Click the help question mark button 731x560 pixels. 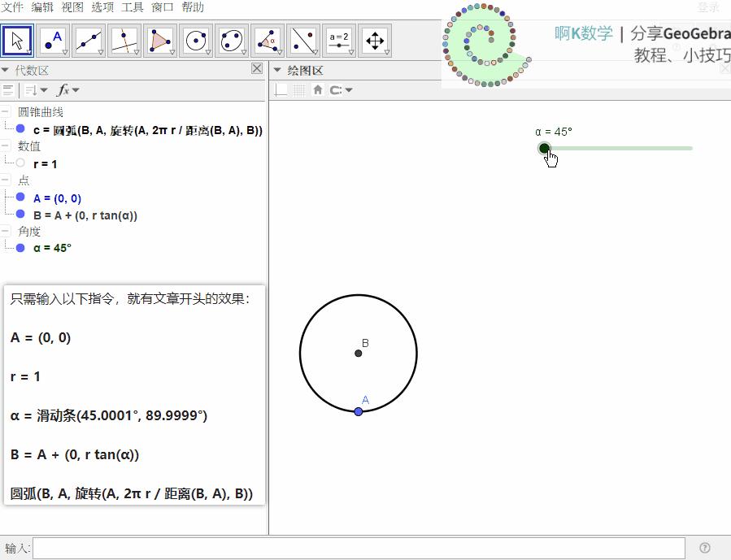pos(704,548)
